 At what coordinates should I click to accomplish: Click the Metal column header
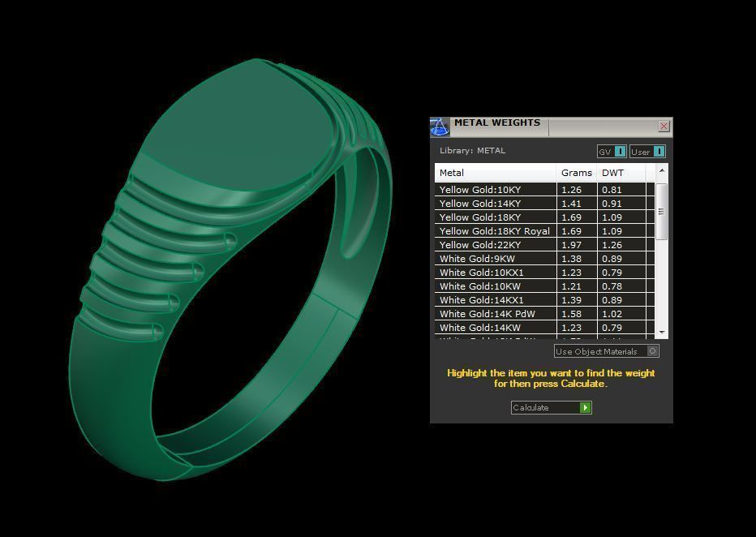click(x=496, y=173)
